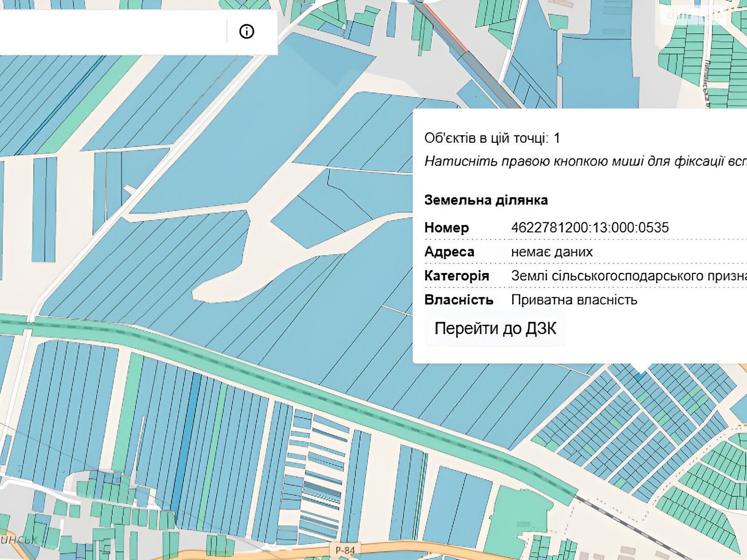Image resolution: width=747 pixels, height=560 pixels.
Task: Click the 'немає даних' address value
Action: 551,252
